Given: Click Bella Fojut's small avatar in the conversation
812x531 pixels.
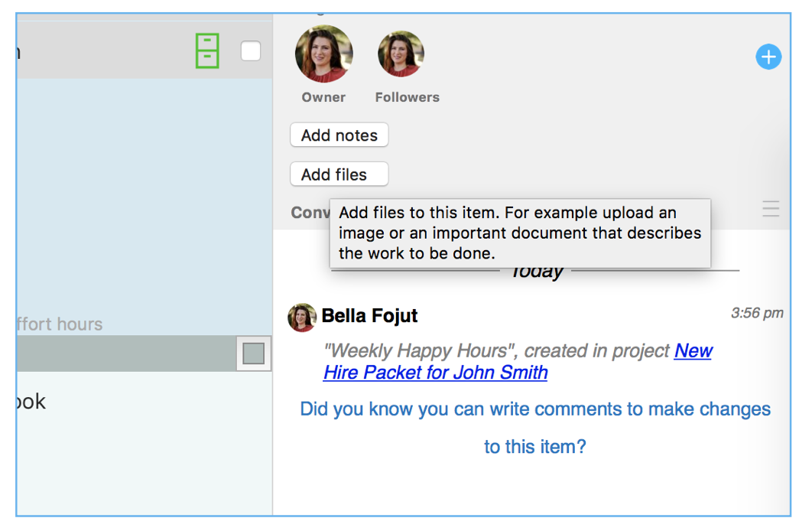Looking at the screenshot, I should 302,317.
